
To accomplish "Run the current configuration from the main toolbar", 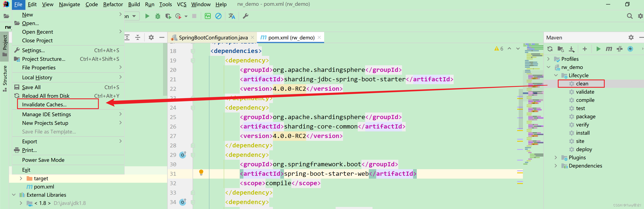I will pyautogui.click(x=147, y=16).
